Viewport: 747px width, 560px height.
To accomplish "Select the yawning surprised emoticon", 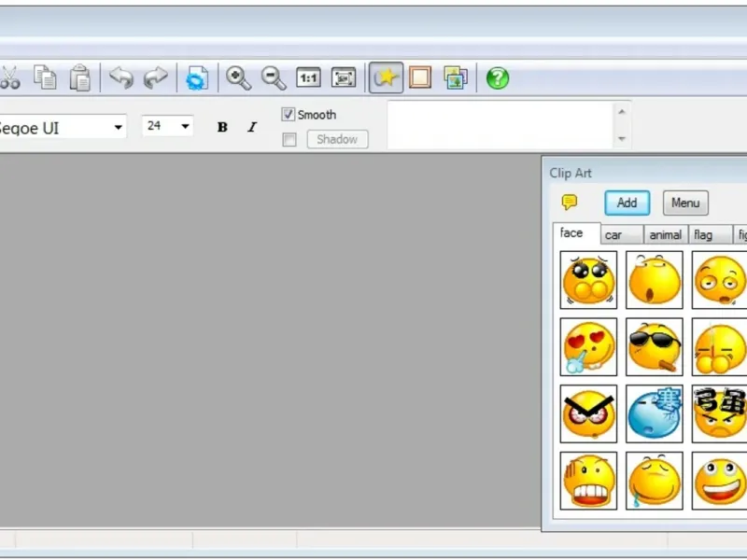I will pyautogui.click(x=655, y=280).
